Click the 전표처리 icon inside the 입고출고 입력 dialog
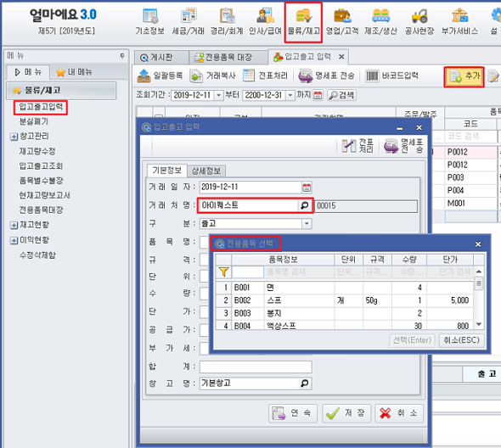 [357, 146]
